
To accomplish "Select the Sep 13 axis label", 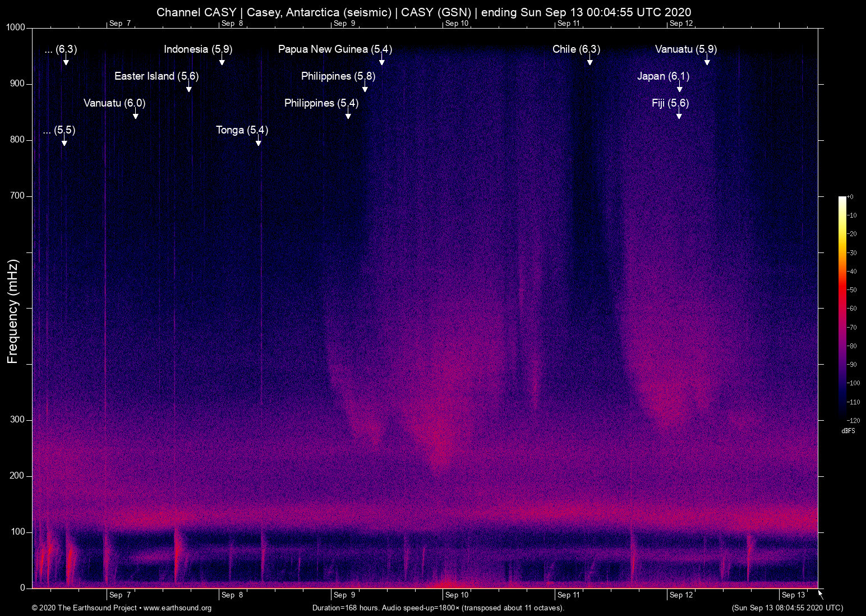I will 793,595.
